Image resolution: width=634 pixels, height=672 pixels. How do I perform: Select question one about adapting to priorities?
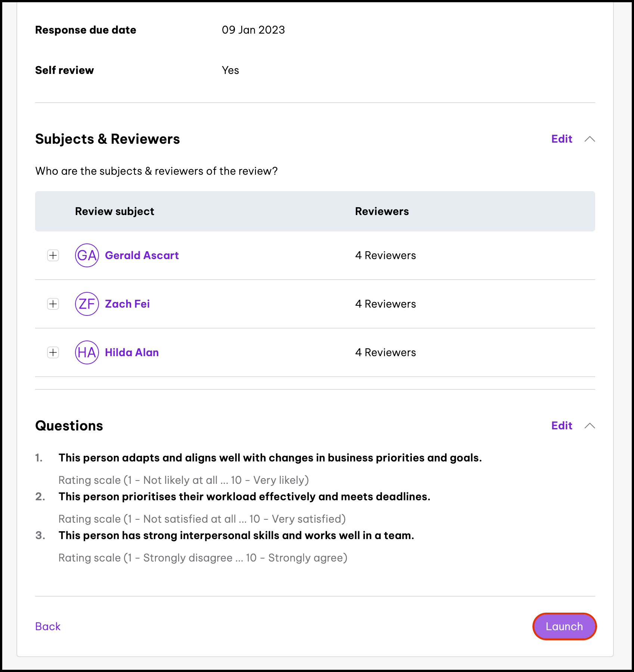(x=270, y=458)
